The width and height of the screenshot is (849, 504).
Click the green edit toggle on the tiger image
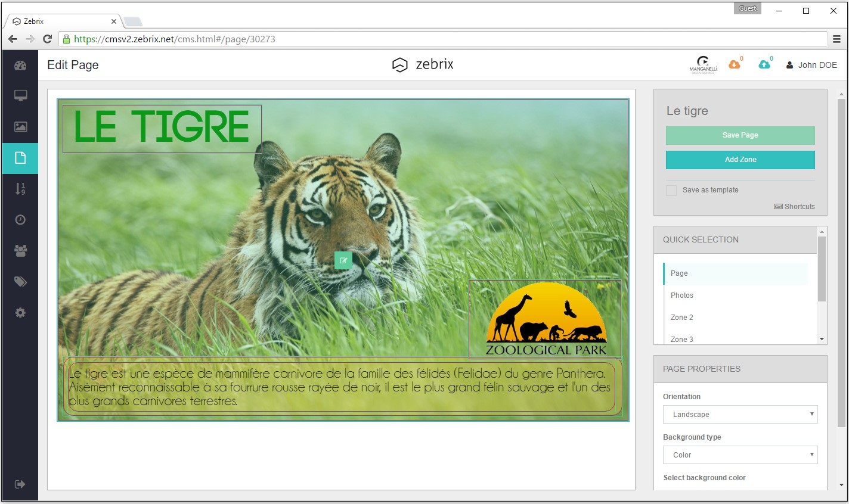[x=343, y=260]
